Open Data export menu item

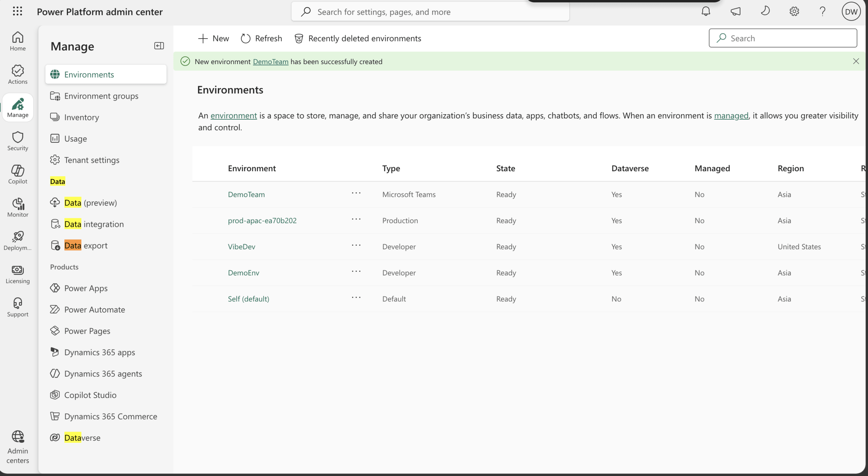pos(106,245)
